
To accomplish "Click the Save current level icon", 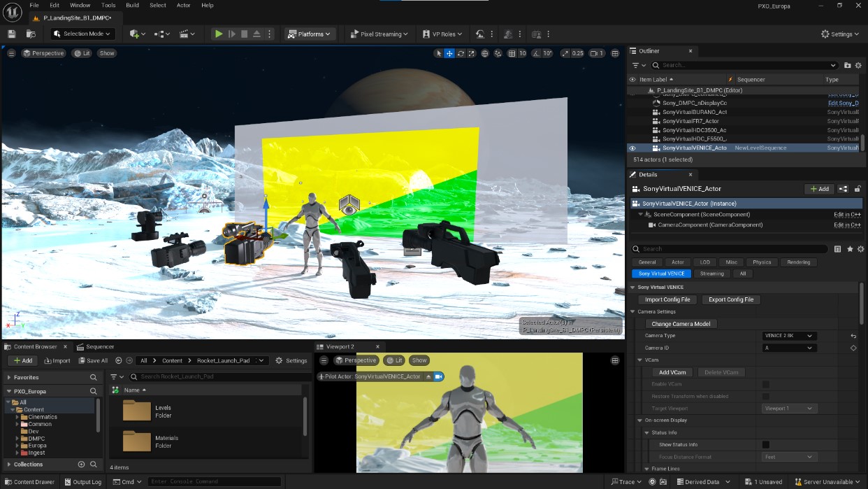I will click(x=11, y=34).
